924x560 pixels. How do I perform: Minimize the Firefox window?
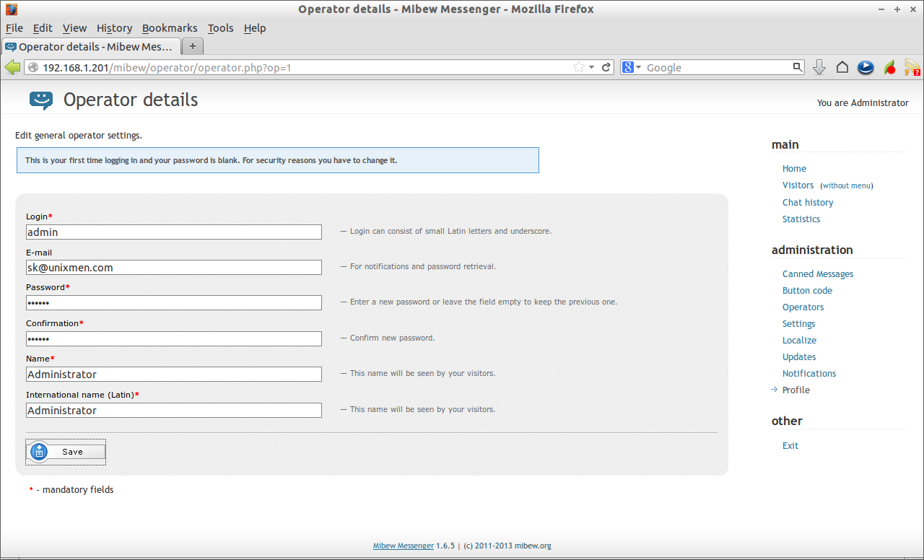(x=882, y=9)
